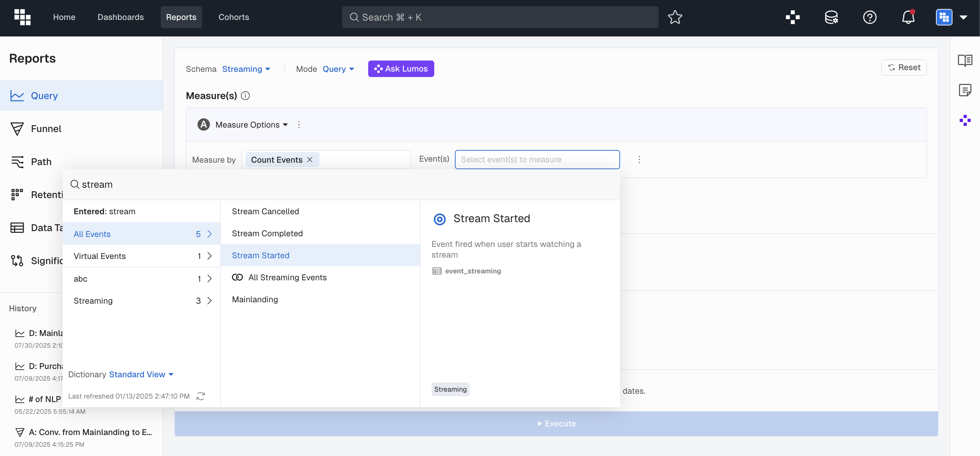This screenshot has height=456, width=980.
Task: Refresh the dictionary last-refreshed icon
Action: coord(201,396)
